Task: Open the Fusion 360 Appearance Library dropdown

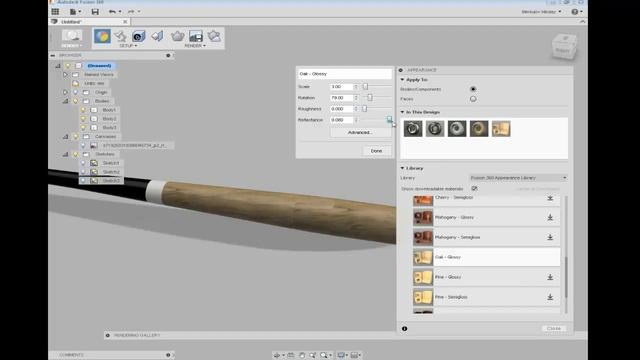Action: [x=518, y=178]
